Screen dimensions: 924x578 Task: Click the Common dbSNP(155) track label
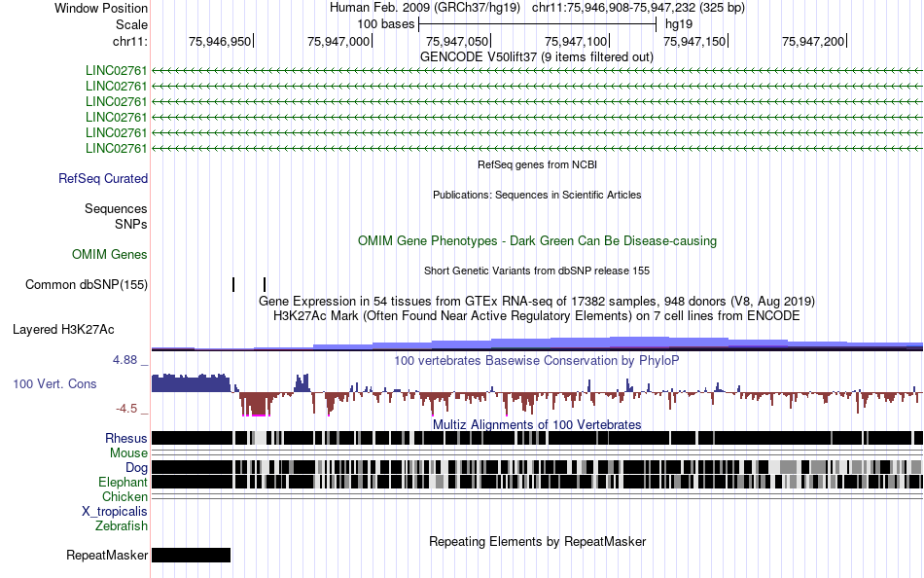[x=86, y=285]
